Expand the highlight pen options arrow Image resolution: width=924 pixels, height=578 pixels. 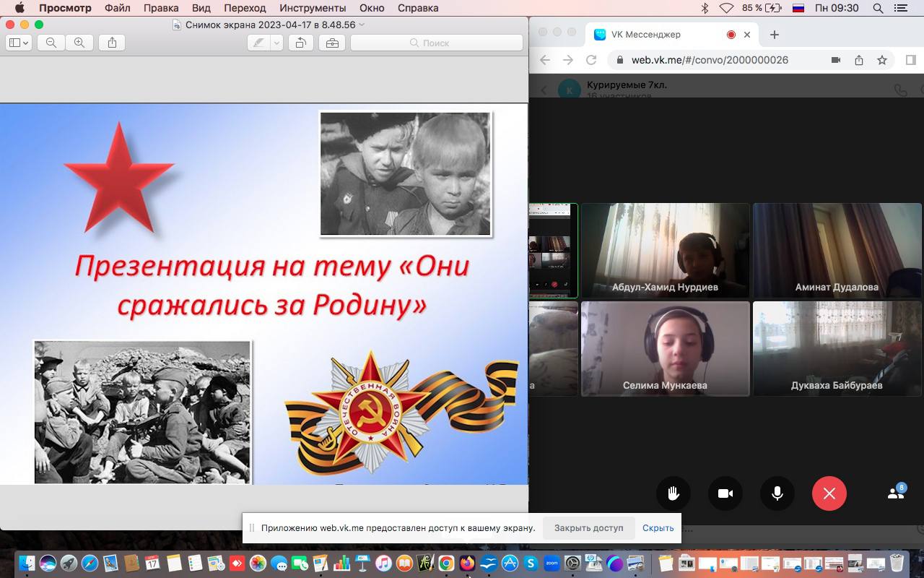[276, 43]
